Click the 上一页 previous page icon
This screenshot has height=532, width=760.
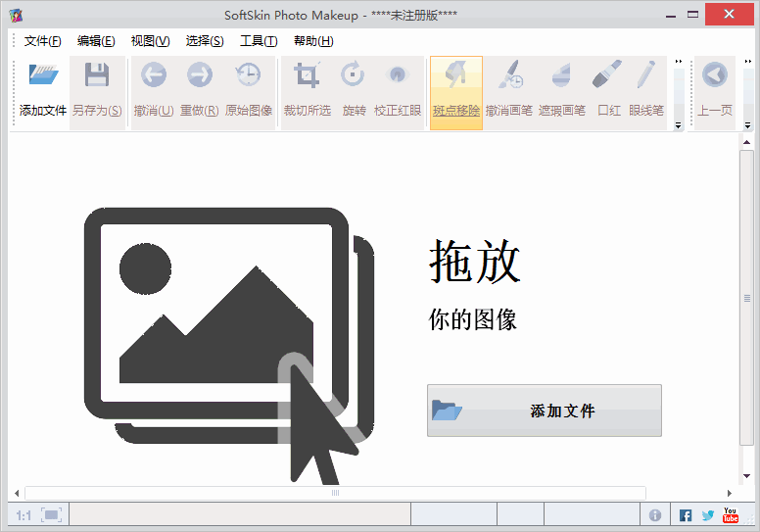click(x=715, y=74)
